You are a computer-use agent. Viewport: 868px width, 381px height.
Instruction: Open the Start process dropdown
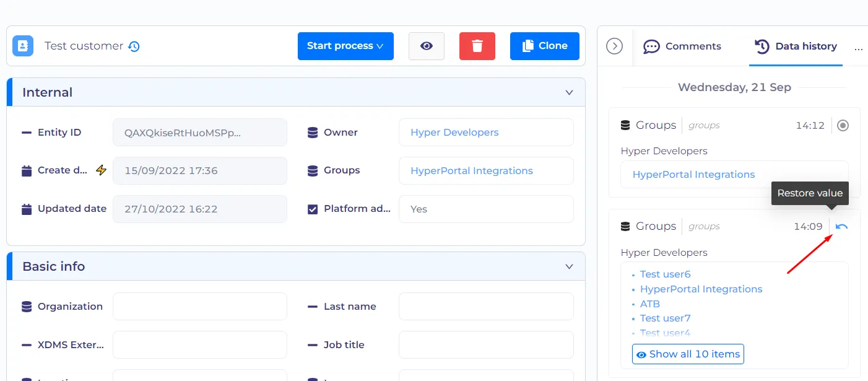pyautogui.click(x=345, y=46)
